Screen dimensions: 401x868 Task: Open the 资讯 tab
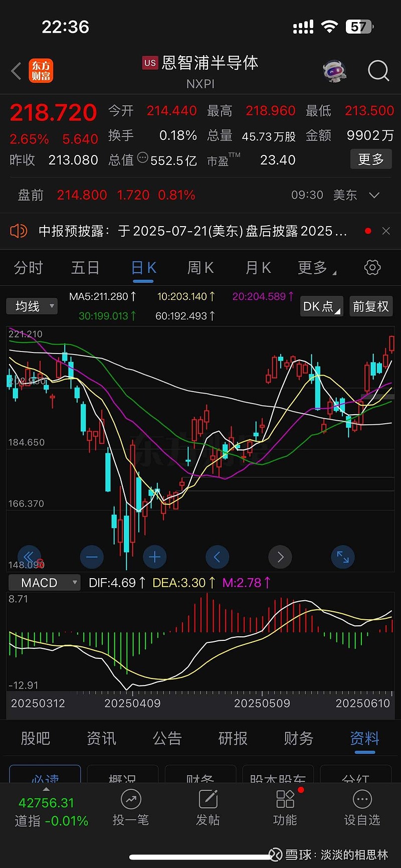click(101, 738)
